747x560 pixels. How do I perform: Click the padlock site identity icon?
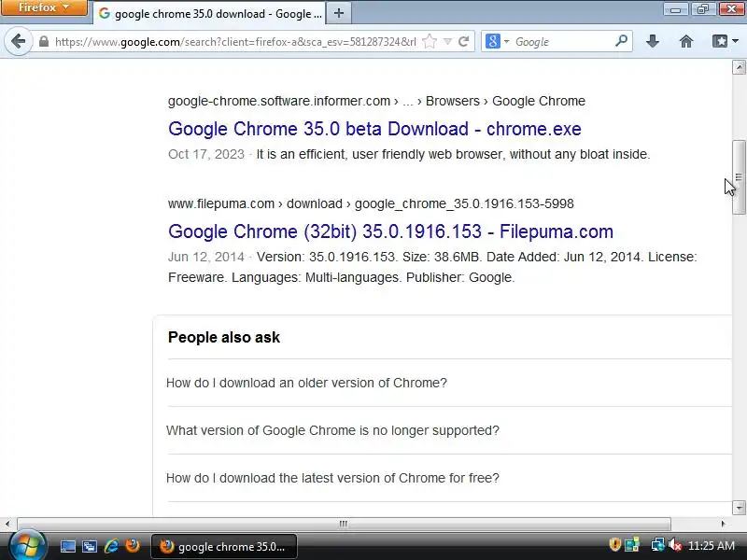[x=43, y=41]
